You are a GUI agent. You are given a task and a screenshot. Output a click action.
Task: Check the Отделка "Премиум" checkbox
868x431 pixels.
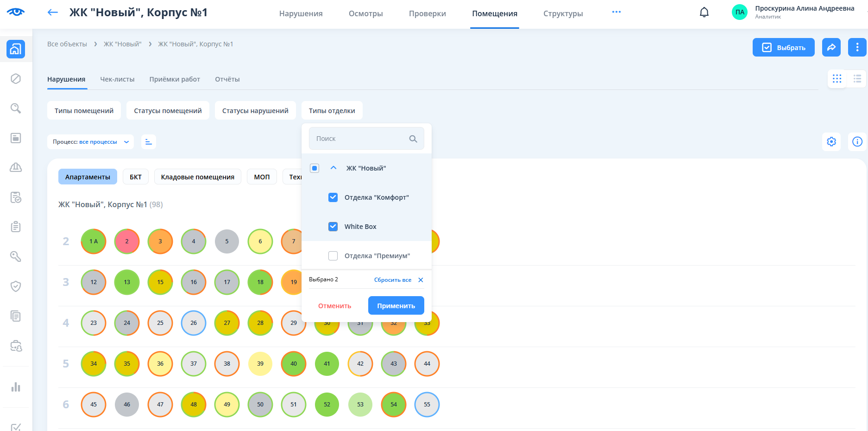coord(333,256)
